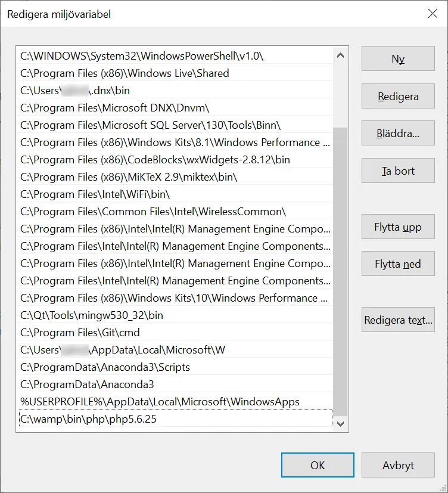Move selected path with Flytta upp
448x493 pixels.
[398, 227]
